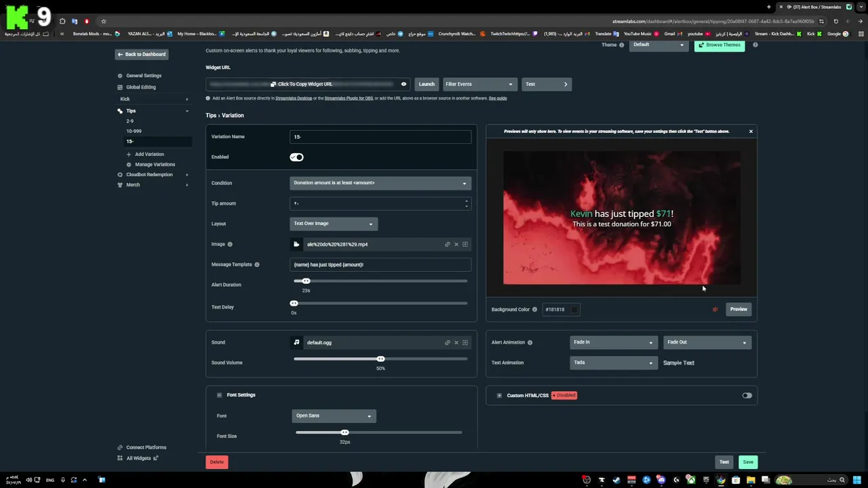Image resolution: width=868 pixels, height=488 pixels.
Task: Click the Sound Volume slider handle
Action: point(380,359)
